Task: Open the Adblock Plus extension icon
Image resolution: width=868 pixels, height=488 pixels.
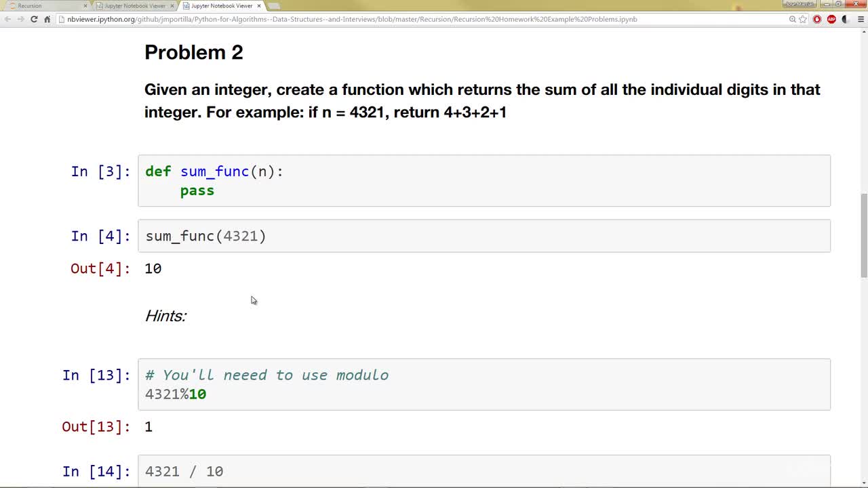Action: pyautogui.click(x=831, y=19)
